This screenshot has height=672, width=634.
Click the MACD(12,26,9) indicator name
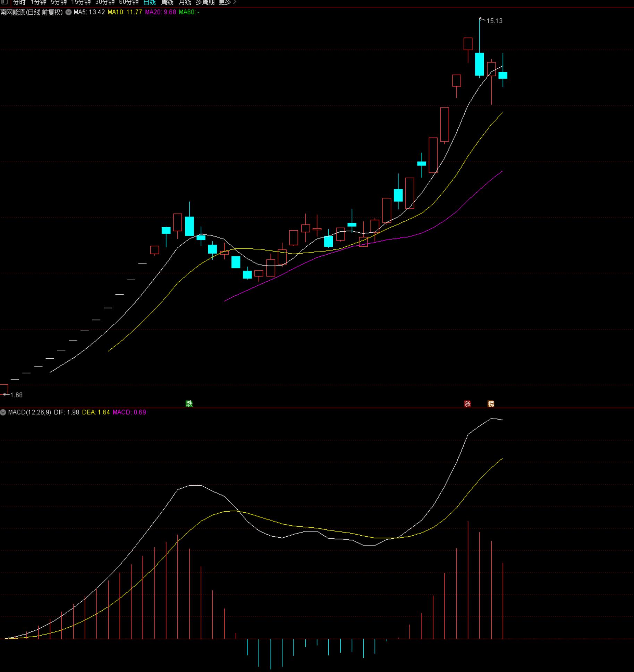29,412
